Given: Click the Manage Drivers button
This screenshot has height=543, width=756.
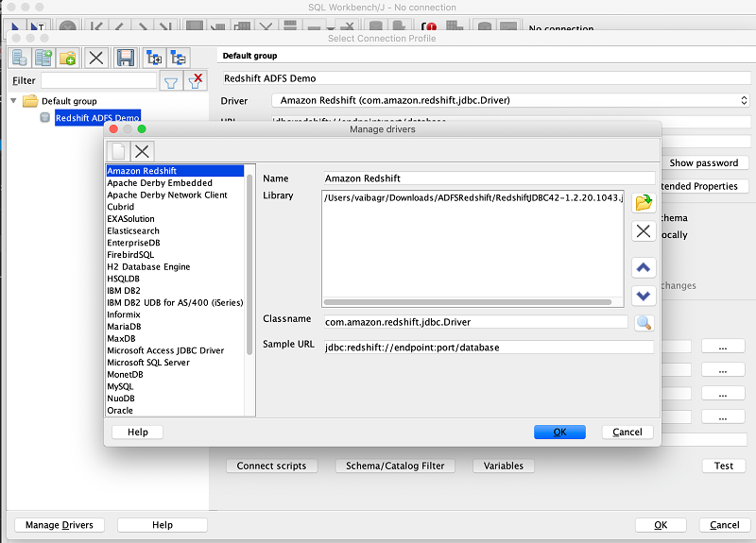Looking at the screenshot, I should tap(60, 525).
